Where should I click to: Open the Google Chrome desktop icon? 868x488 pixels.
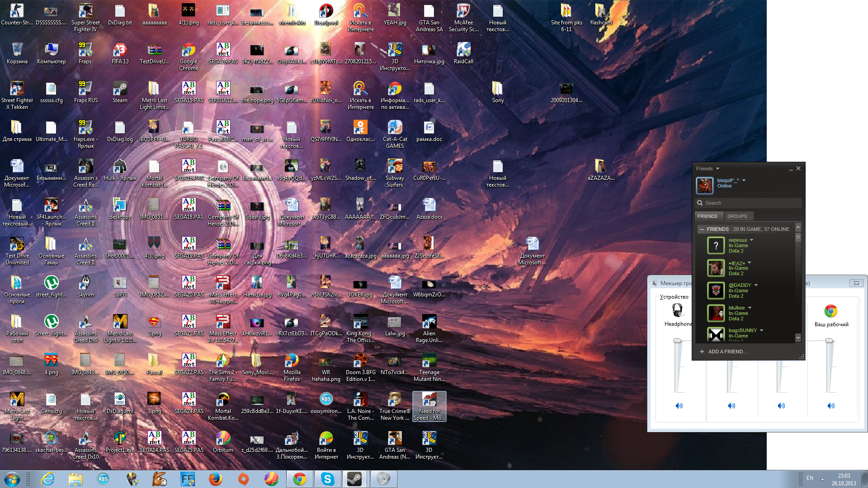coord(189,51)
